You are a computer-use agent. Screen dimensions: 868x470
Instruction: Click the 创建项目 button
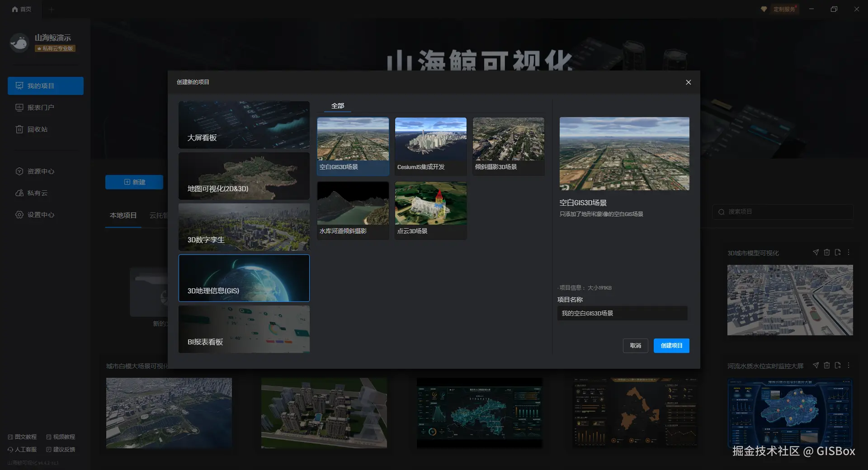671,346
